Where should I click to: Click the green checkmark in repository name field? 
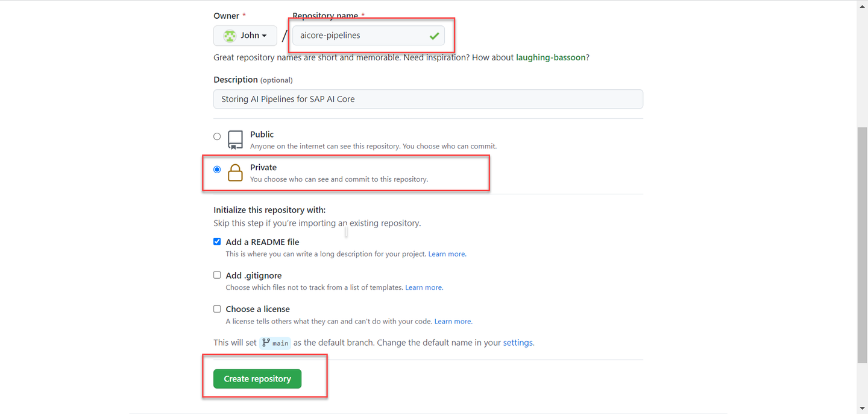pos(434,36)
